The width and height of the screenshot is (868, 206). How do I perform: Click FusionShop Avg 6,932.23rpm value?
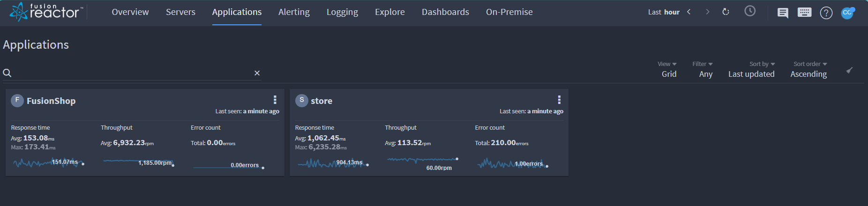pos(127,143)
